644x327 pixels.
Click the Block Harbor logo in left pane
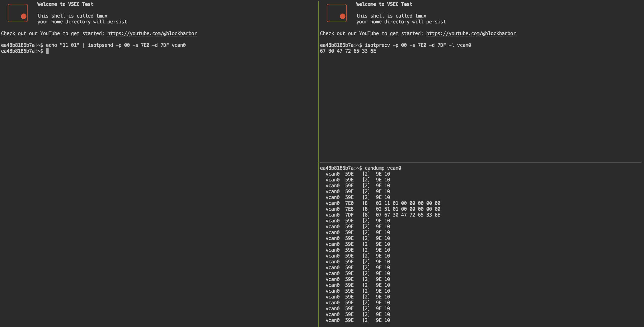[18, 13]
